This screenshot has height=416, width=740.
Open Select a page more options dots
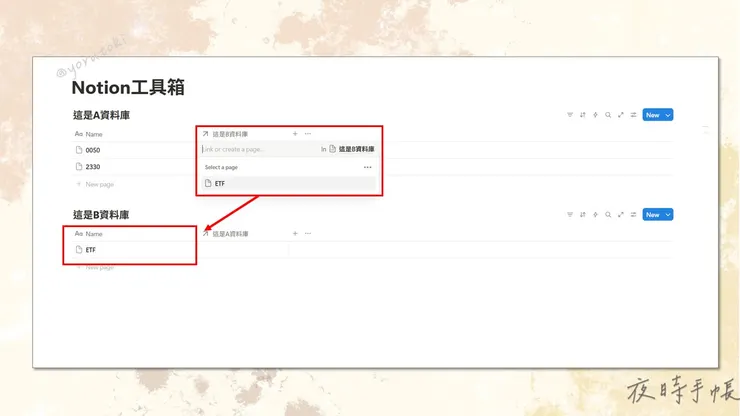click(367, 167)
